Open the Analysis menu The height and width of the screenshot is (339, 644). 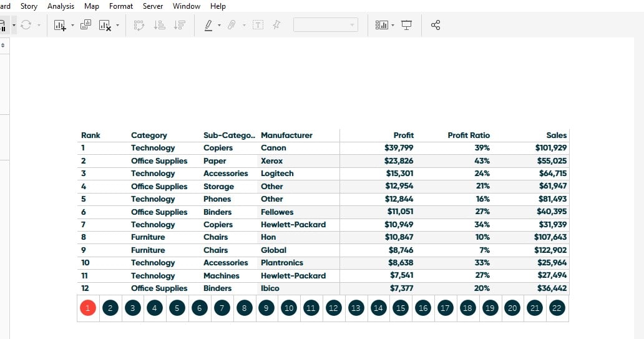[61, 6]
